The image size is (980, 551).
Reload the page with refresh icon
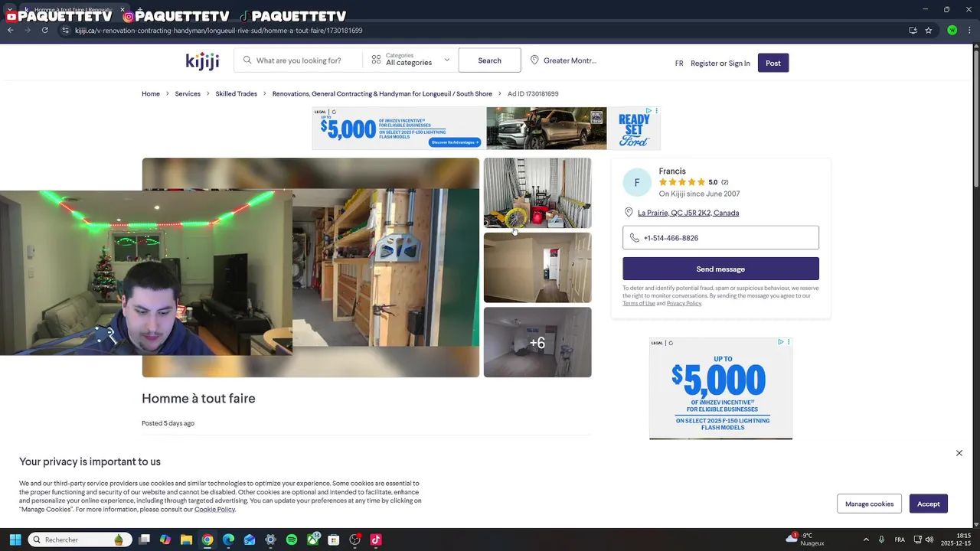click(x=44, y=31)
